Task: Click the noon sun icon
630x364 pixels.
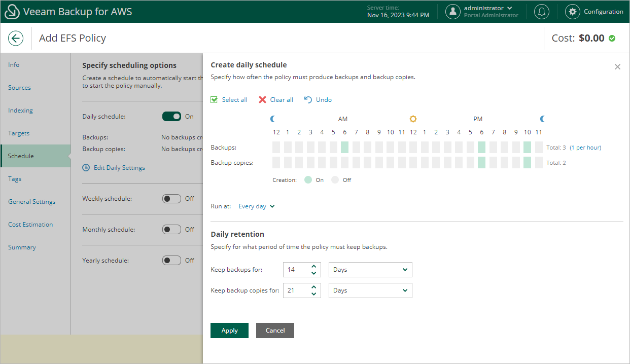Action: pyautogui.click(x=413, y=119)
